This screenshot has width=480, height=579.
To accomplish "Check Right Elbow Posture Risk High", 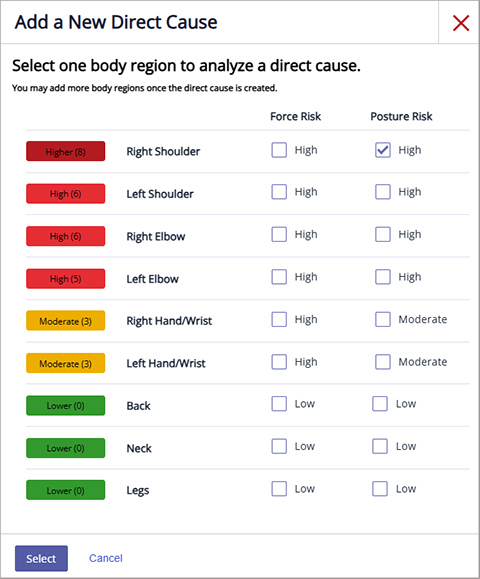I will click(383, 234).
